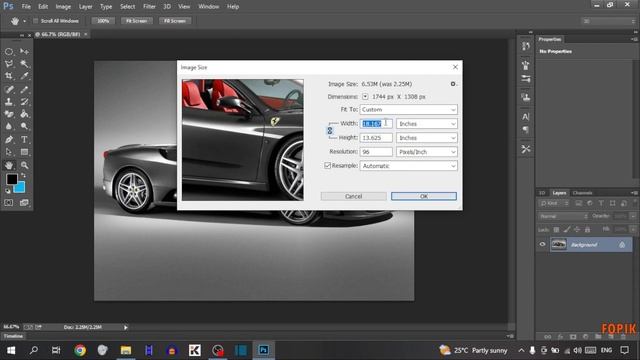Open the Clone Source panel icon
This screenshot has width=640, height=360.
click(526, 98)
